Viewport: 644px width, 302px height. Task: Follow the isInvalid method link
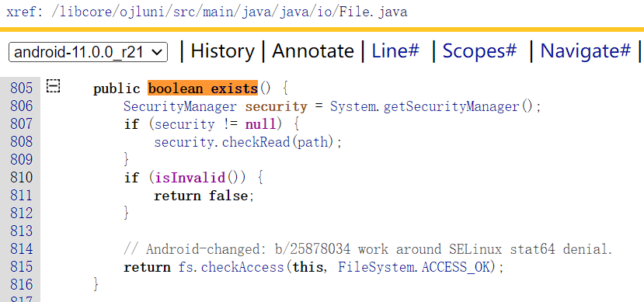click(x=190, y=178)
